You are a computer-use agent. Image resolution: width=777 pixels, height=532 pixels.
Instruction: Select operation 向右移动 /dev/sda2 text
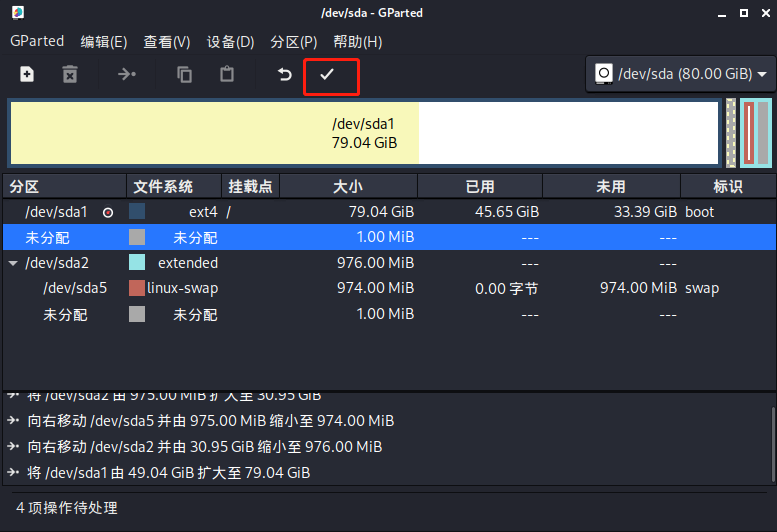205,447
